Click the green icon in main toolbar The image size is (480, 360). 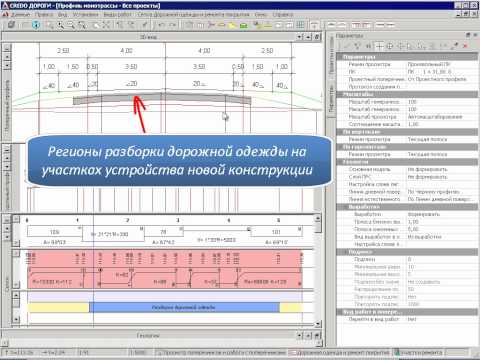[244, 25]
